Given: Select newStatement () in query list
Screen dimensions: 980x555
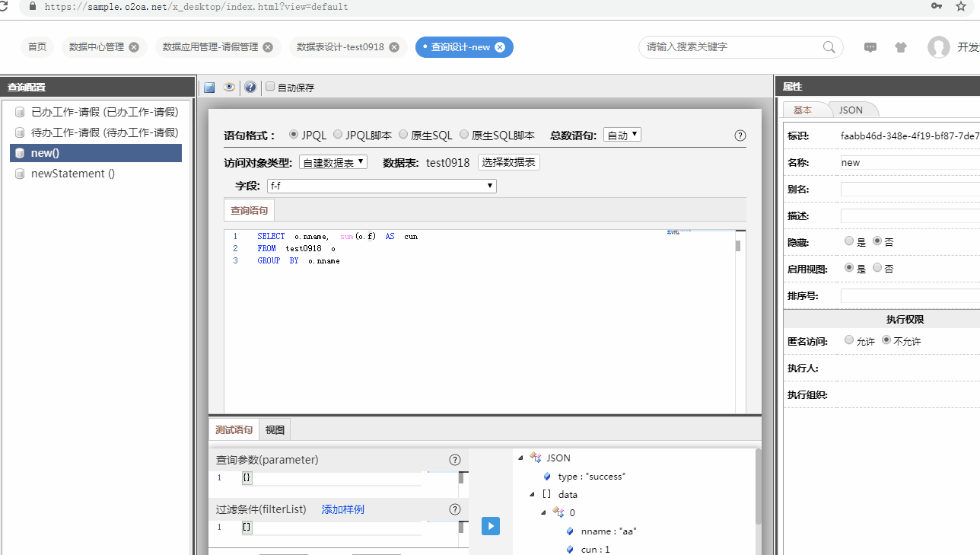Looking at the screenshot, I should pos(73,174).
